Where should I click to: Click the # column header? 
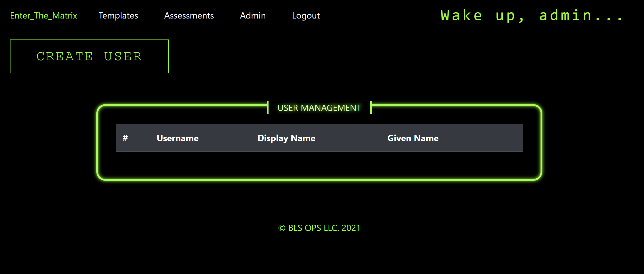pyautogui.click(x=125, y=138)
